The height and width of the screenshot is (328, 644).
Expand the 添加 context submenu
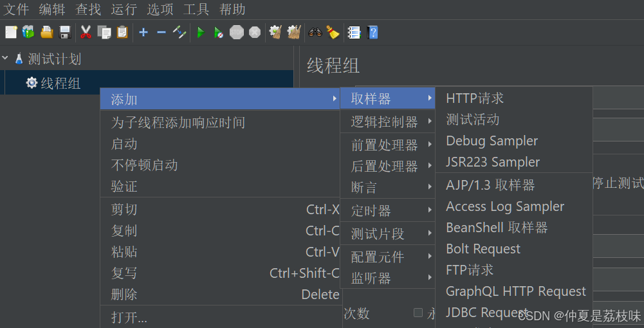220,99
